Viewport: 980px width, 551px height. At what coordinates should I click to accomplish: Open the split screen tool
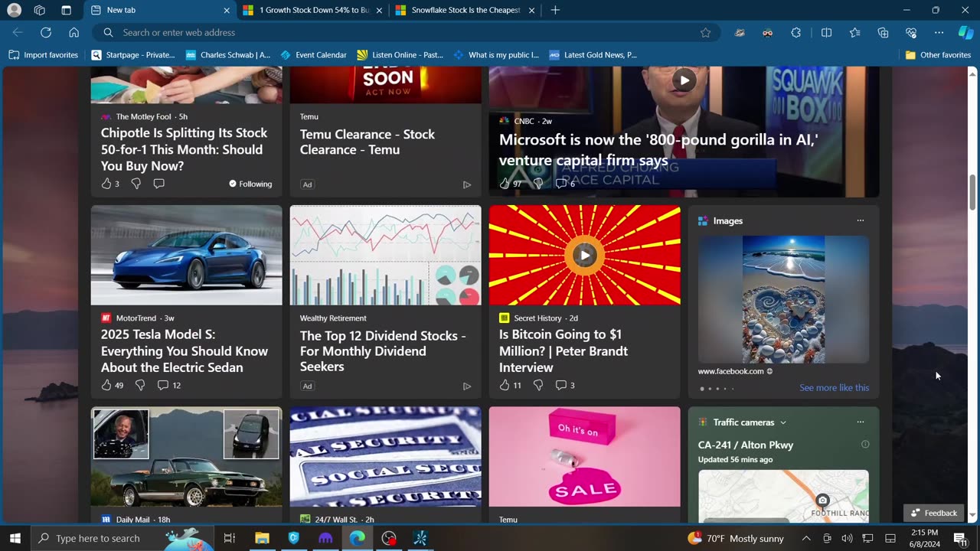tap(826, 32)
